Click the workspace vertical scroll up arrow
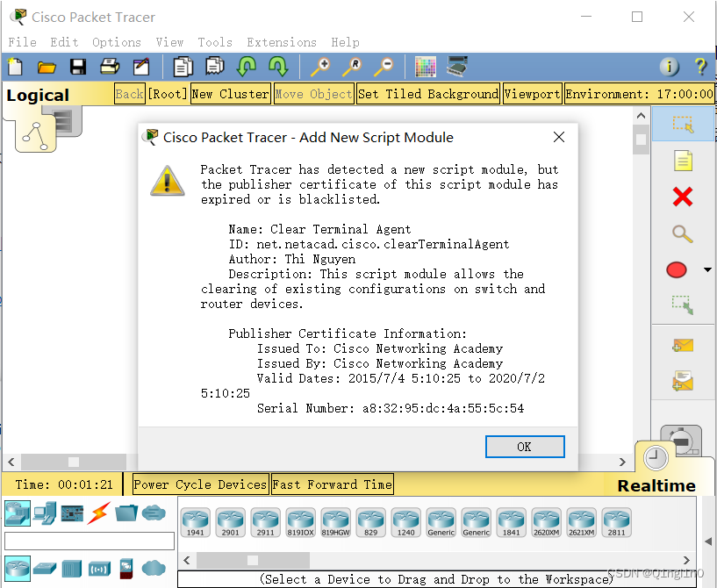 point(642,116)
